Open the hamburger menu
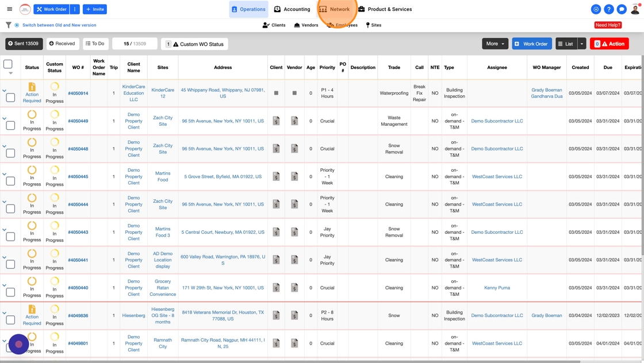The height and width of the screenshot is (363, 644). pos(9,9)
